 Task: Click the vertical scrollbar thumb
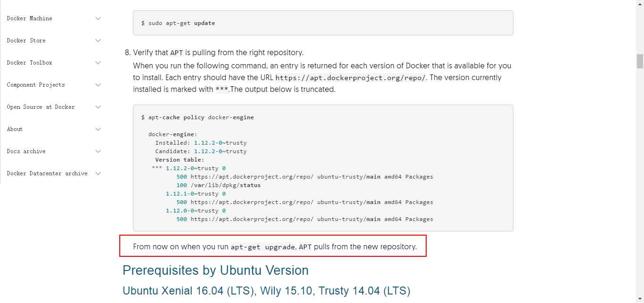(640, 61)
